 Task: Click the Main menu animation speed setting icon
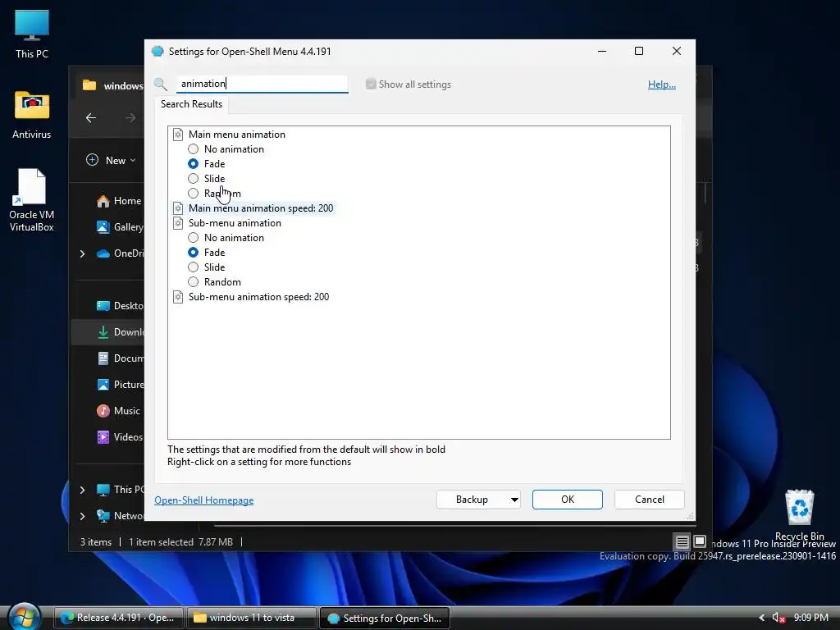click(x=178, y=208)
